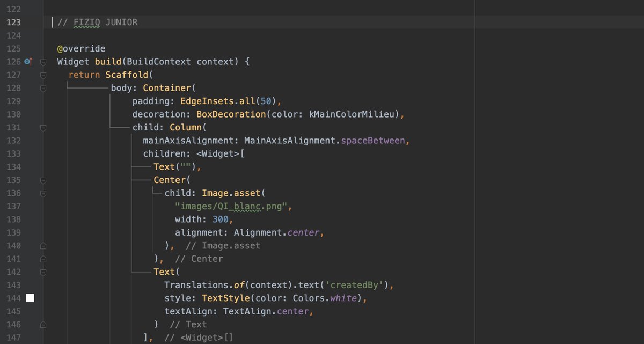Collapse the Text widget fold on line 142
The height and width of the screenshot is (344, 644).
click(43, 272)
